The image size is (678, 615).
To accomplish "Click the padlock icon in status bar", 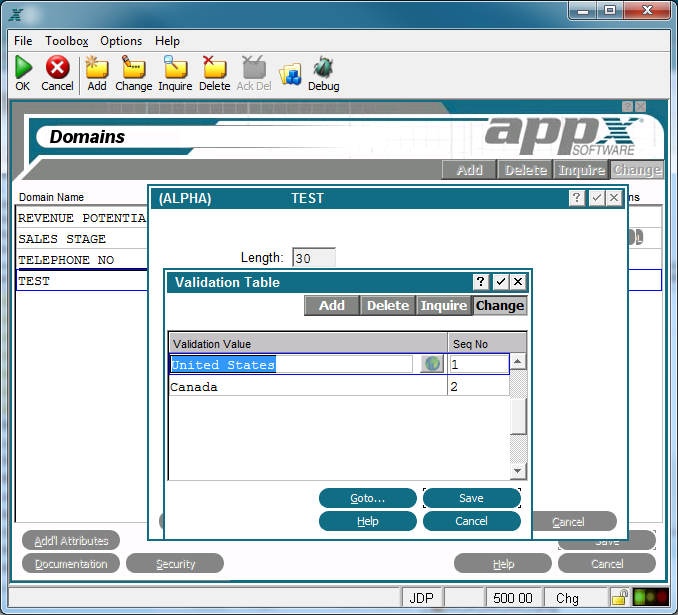I will coord(620,598).
